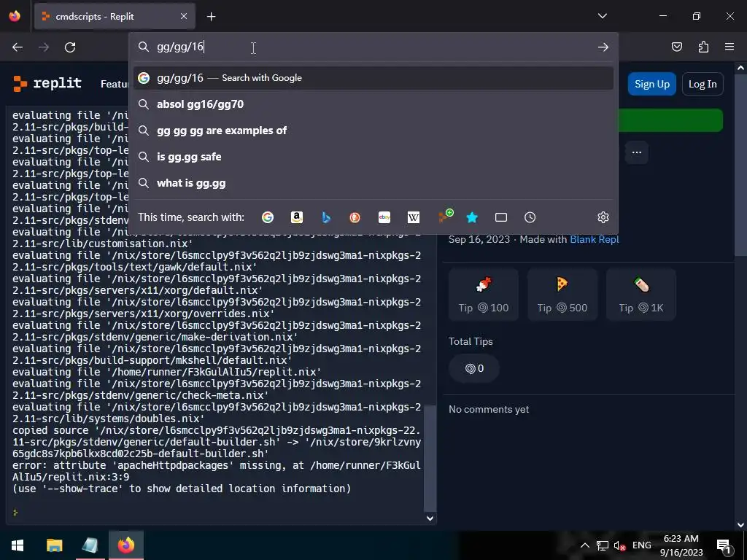Image resolution: width=747 pixels, height=560 pixels.
Task: Search this time with DuckDuckGo
Action: (355, 217)
